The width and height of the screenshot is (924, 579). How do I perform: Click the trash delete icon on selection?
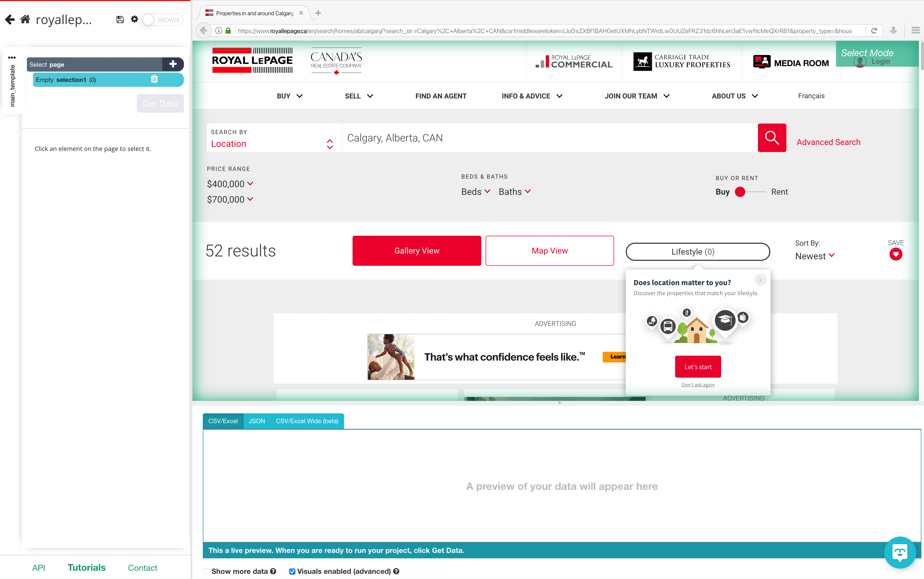pos(154,79)
